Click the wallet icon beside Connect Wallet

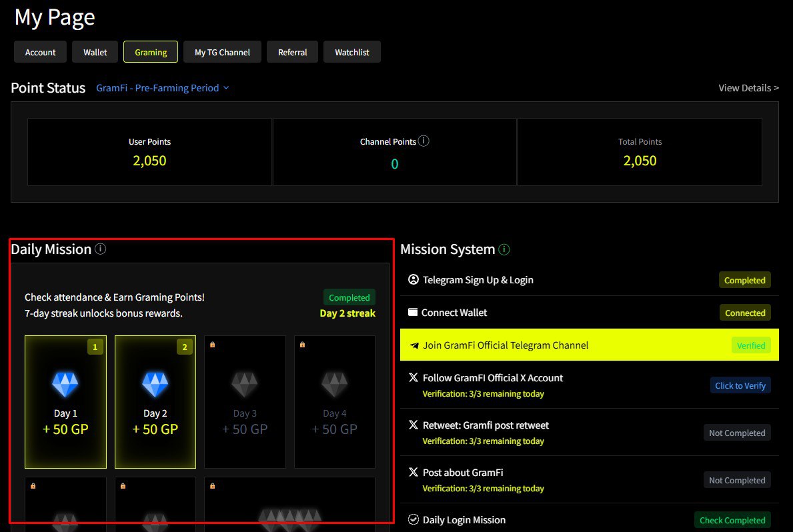(x=413, y=312)
